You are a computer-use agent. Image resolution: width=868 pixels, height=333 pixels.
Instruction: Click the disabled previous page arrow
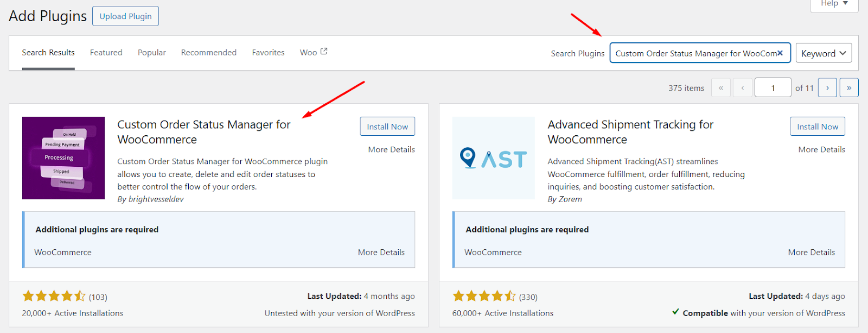click(x=742, y=87)
